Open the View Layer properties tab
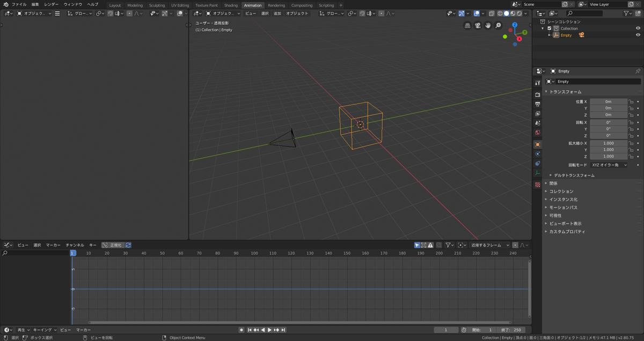The height and width of the screenshot is (341, 644). 537,114
